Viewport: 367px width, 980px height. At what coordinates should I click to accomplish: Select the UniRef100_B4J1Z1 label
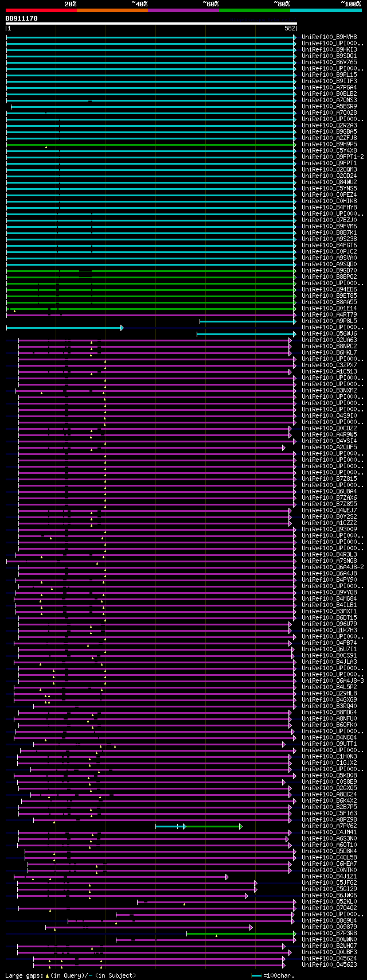329,876
